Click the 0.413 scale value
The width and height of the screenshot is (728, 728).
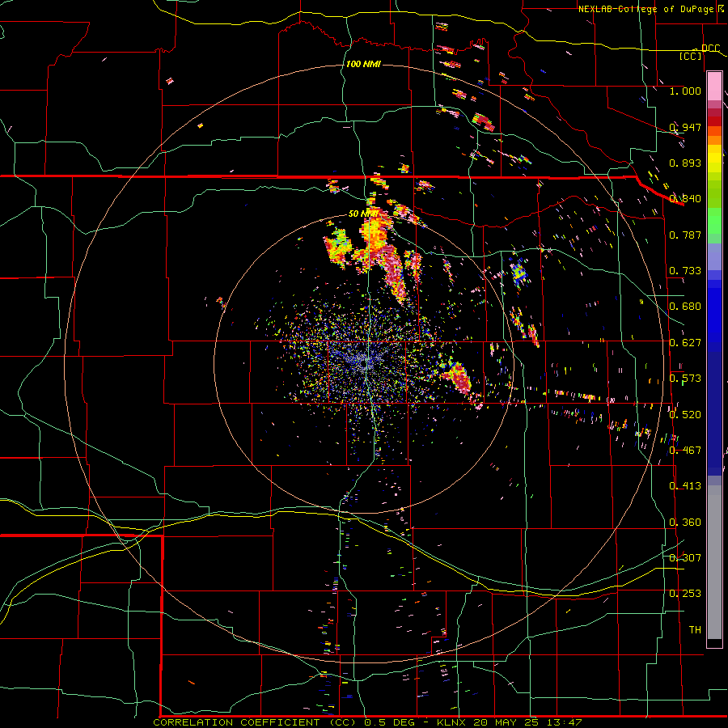tap(685, 486)
